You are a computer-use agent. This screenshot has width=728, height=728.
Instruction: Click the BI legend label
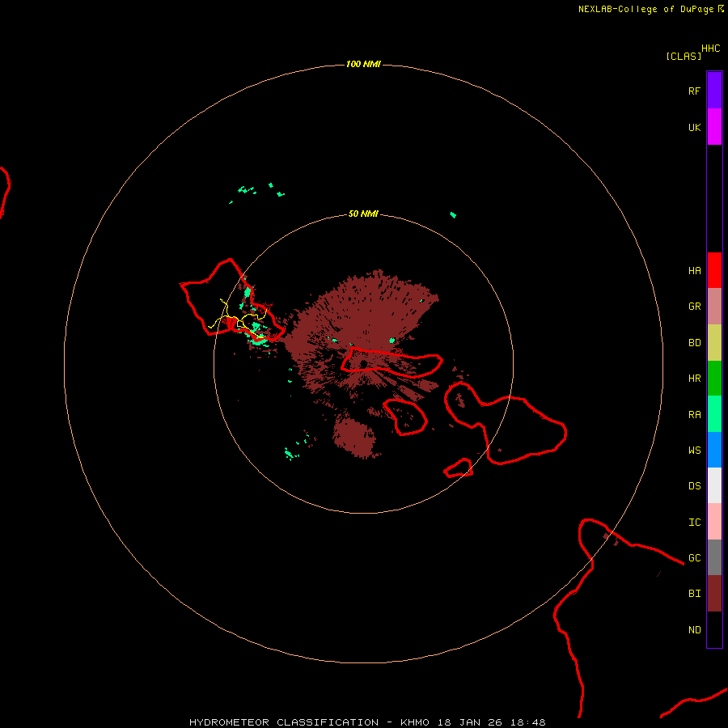tap(694, 594)
